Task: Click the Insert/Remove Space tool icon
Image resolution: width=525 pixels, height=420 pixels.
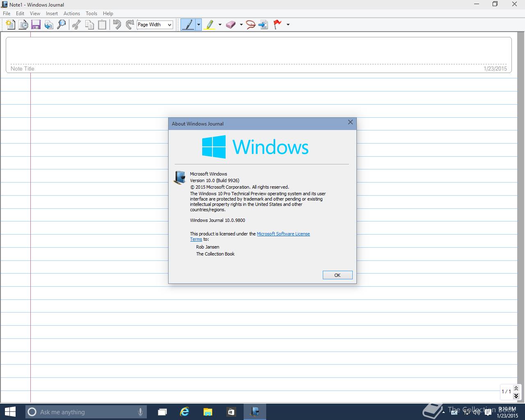Action: pyautogui.click(x=264, y=25)
